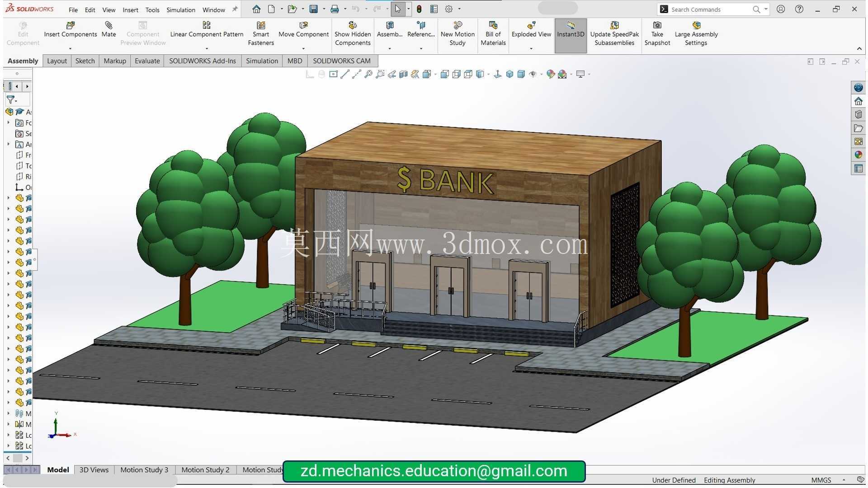Viewport: 868px width, 488px height.
Task: Click the Edit Appearance color ball icon
Action: coord(550,74)
